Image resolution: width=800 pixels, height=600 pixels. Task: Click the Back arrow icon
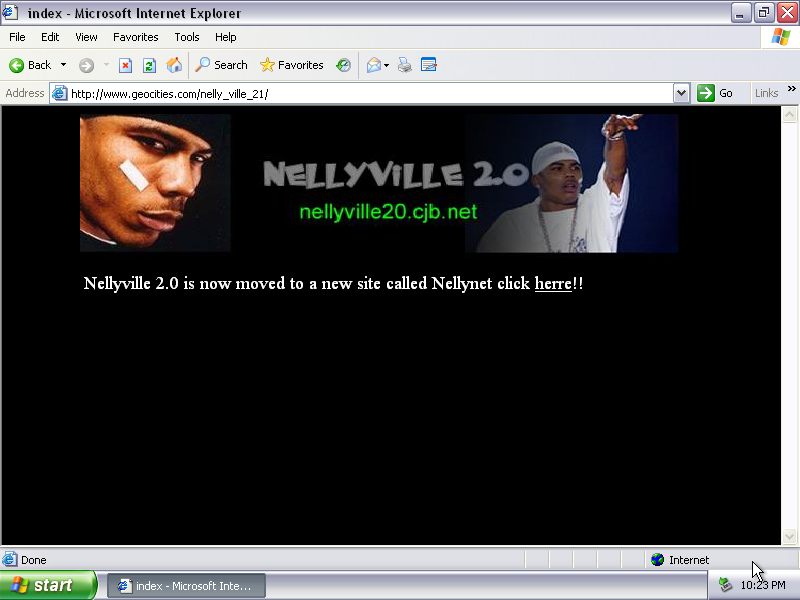coord(16,65)
